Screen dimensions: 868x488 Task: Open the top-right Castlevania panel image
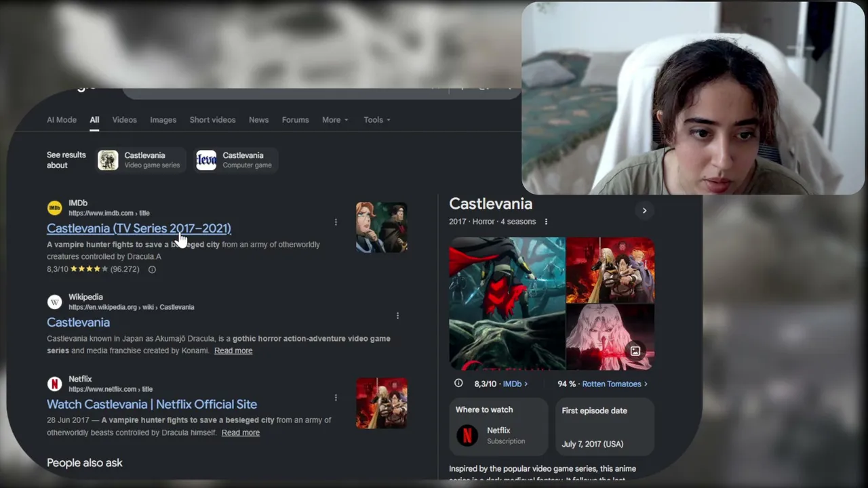(x=610, y=270)
